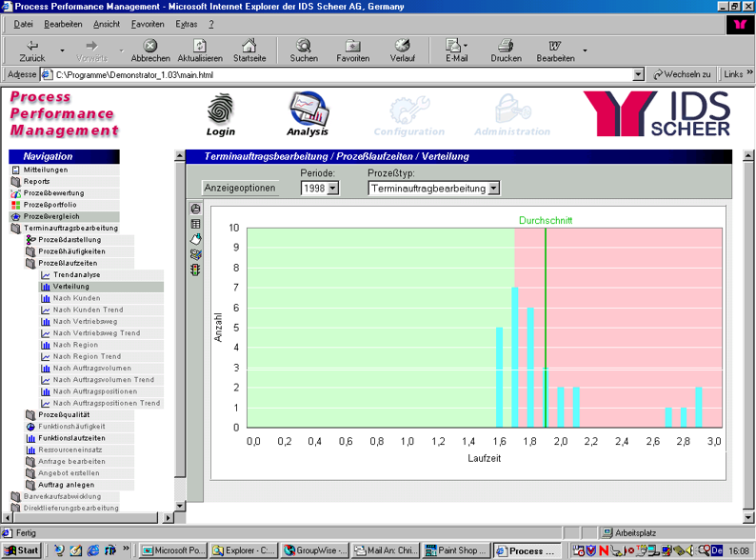Select Mitteilungen in navigation

[64, 170]
